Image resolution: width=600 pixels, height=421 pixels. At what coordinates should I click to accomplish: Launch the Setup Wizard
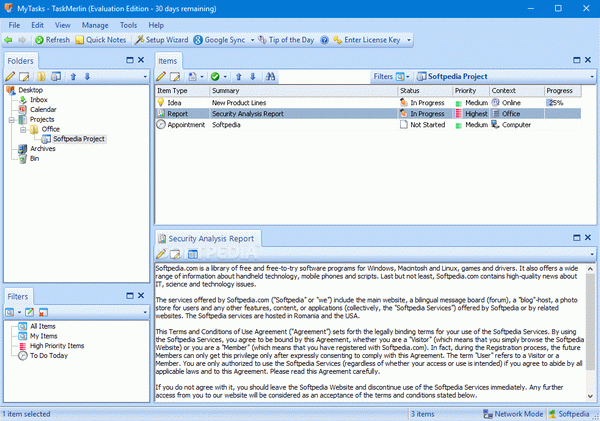point(162,40)
